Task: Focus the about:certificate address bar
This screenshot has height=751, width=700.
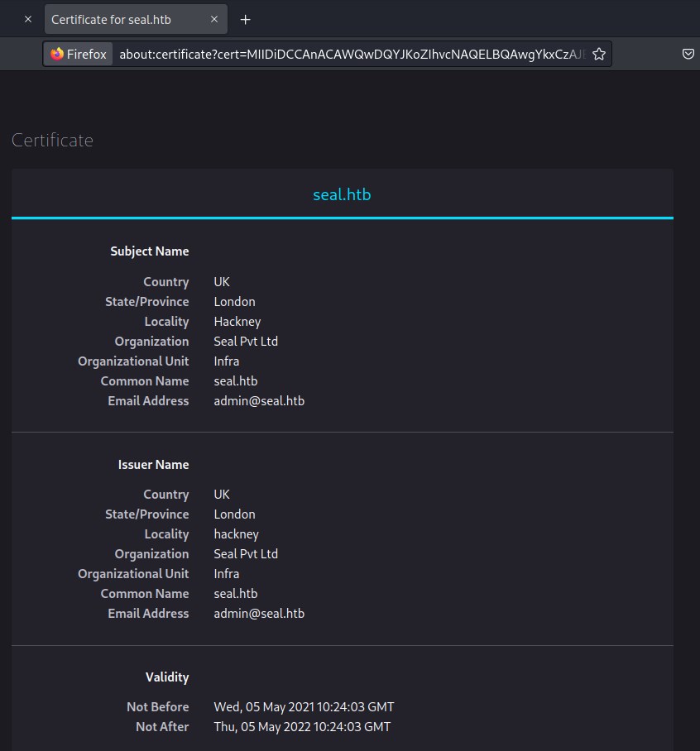Action: coord(352,54)
